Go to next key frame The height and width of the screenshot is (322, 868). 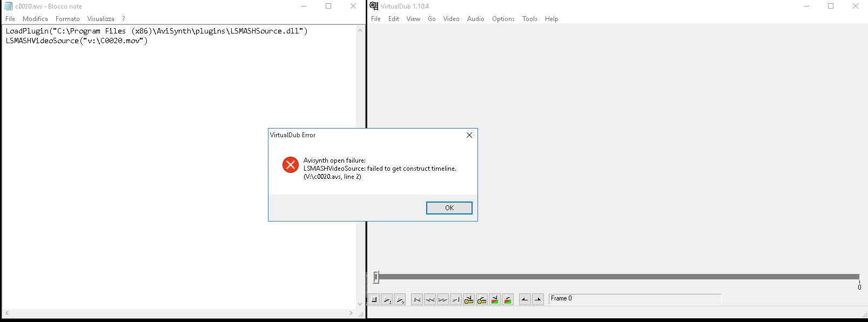point(482,299)
